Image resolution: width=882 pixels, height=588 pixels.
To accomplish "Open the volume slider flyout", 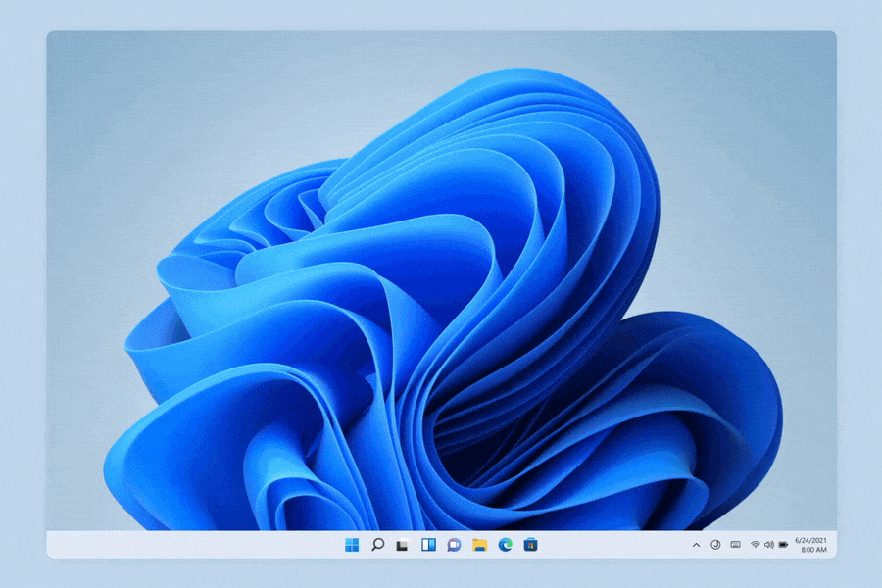I will [769, 546].
